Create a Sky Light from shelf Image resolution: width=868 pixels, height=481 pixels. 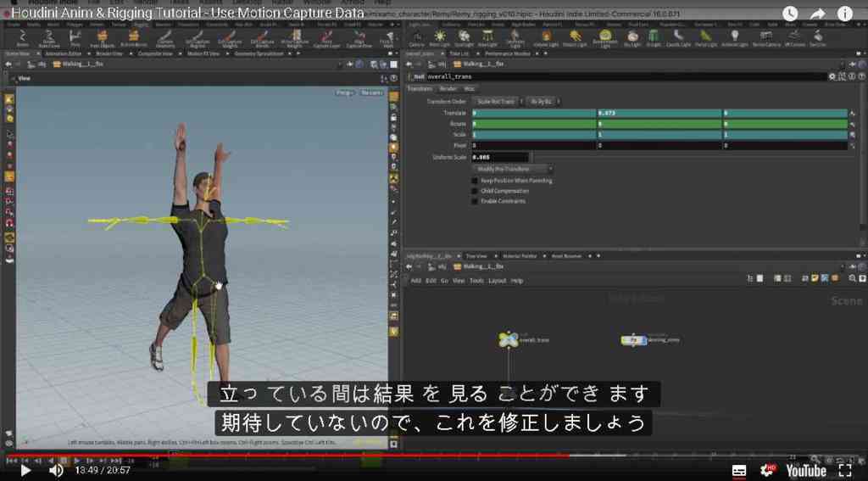click(x=632, y=38)
